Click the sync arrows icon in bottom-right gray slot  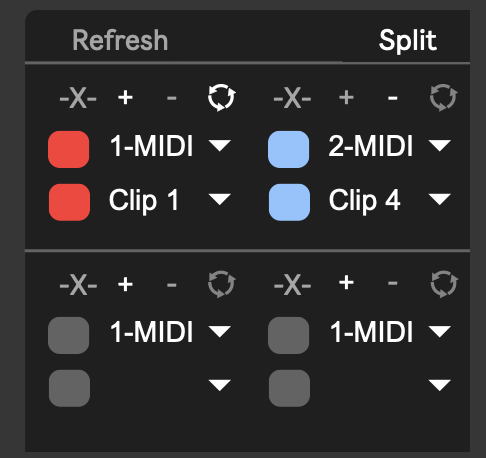tap(444, 284)
